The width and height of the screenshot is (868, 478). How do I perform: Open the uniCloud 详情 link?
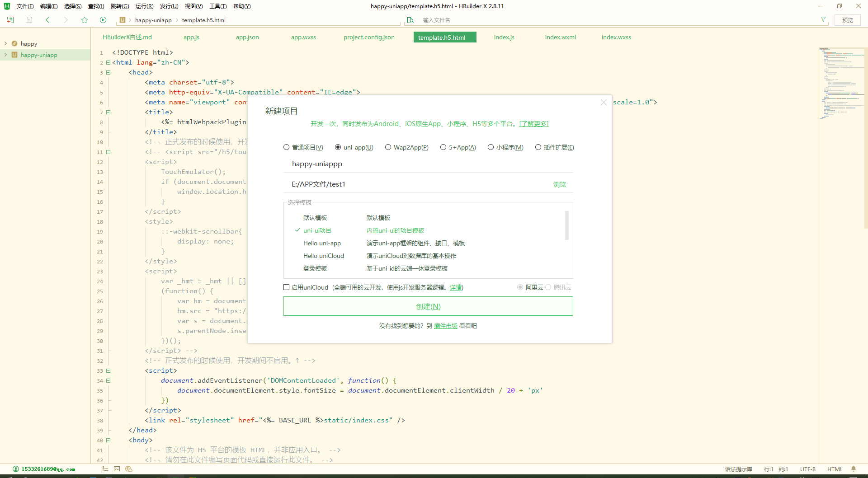[456, 287]
